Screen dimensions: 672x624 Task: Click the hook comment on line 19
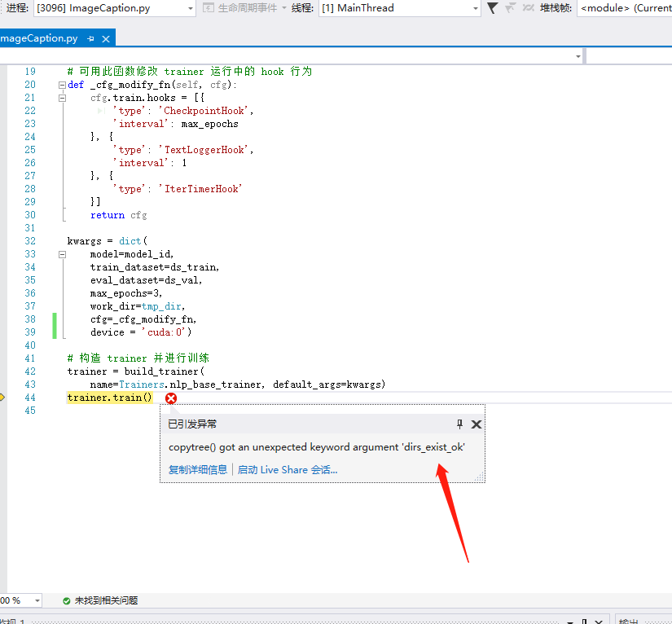[190, 72]
